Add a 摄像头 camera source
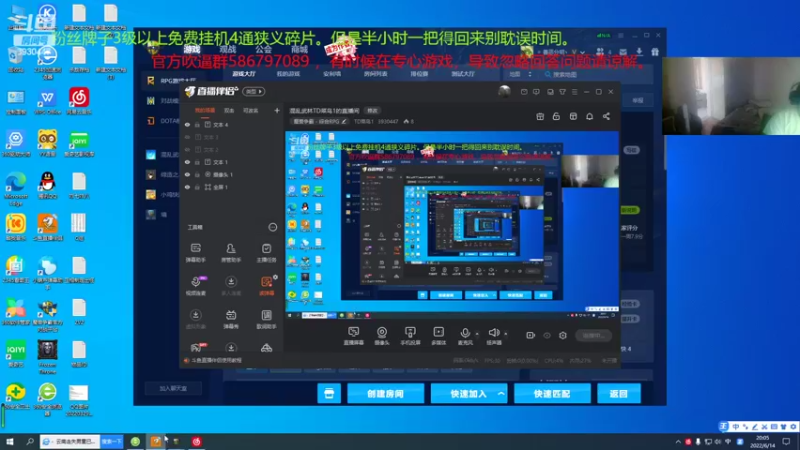The width and height of the screenshot is (800, 450). pos(382,336)
